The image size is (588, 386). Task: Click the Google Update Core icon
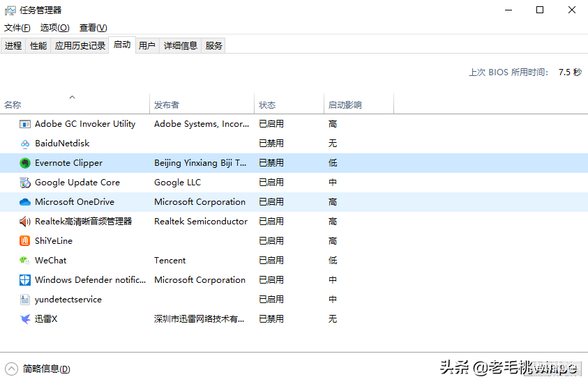pos(24,183)
